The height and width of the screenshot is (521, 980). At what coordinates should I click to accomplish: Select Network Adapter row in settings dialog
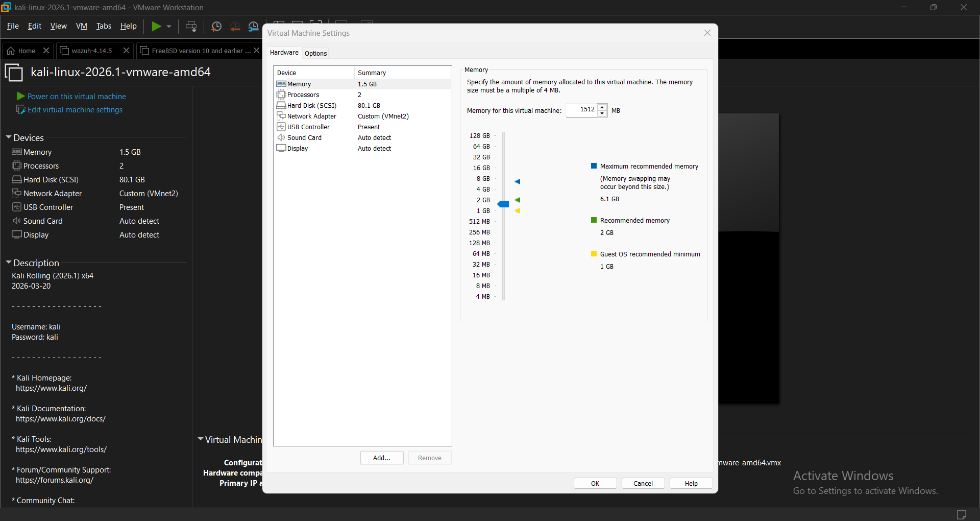[362, 116]
